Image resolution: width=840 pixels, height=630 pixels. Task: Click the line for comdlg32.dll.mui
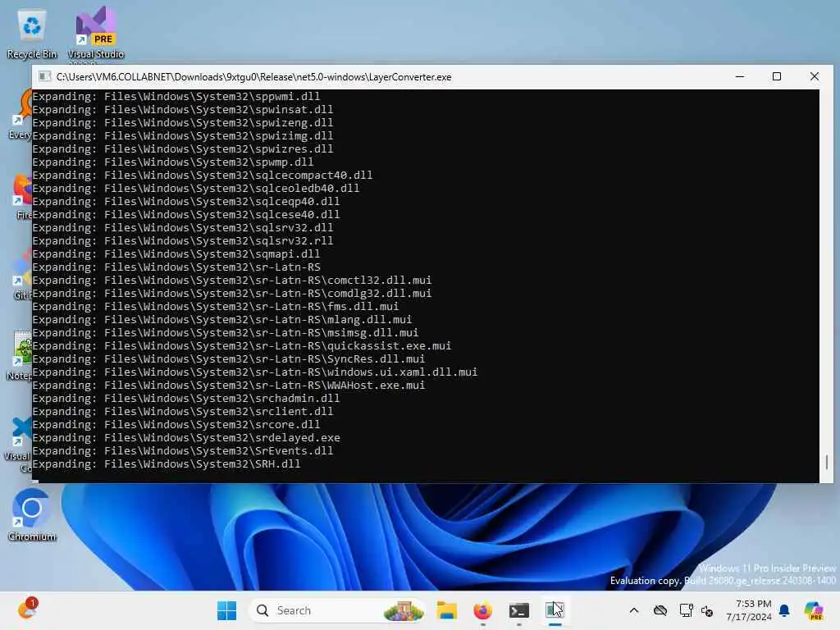click(x=232, y=294)
